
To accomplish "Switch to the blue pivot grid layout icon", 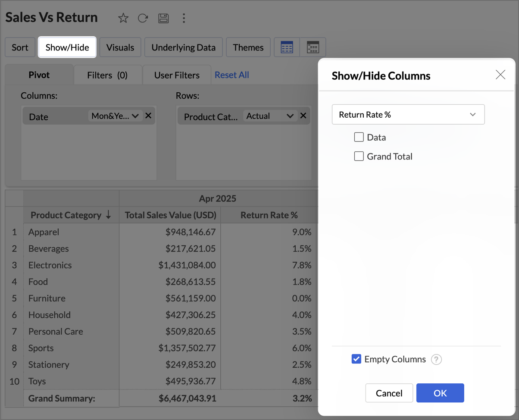I will 287,47.
